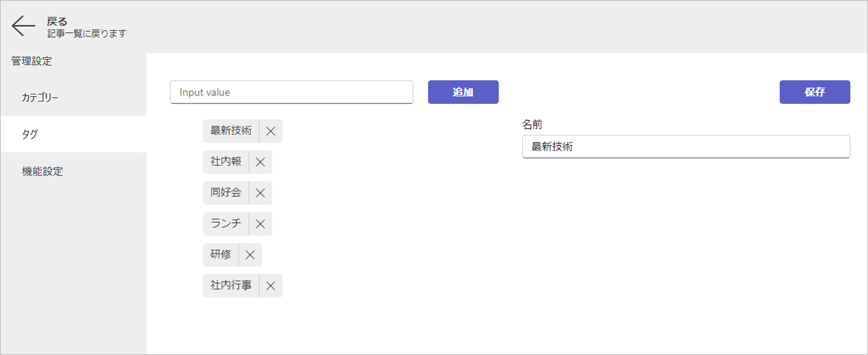868x355 pixels.
Task: Open the カテゴリー settings menu item
Action: point(73,97)
